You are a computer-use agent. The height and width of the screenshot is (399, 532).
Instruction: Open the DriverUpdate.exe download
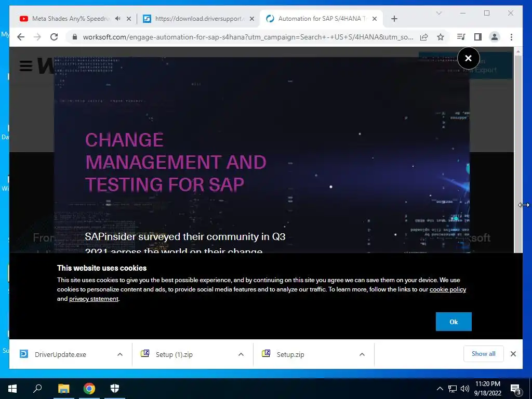pyautogui.click(x=61, y=354)
